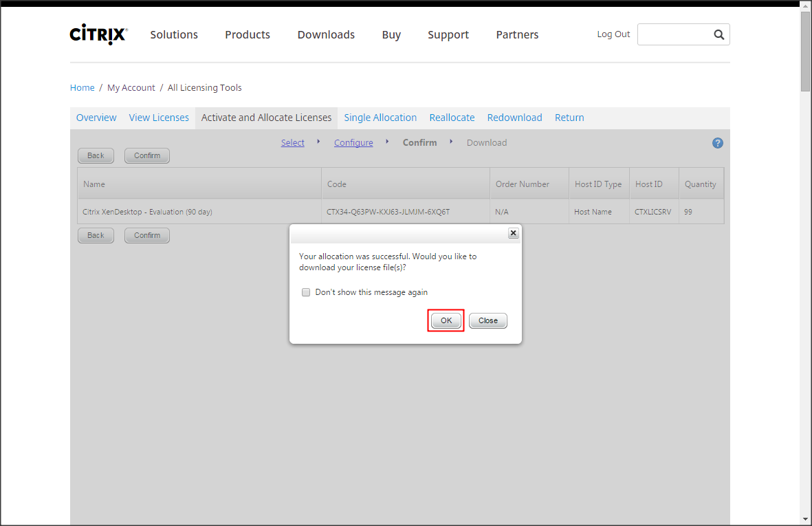The height and width of the screenshot is (526, 812).
Task: Click the search magnifier icon
Action: pyautogui.click(x=718, y=34)
